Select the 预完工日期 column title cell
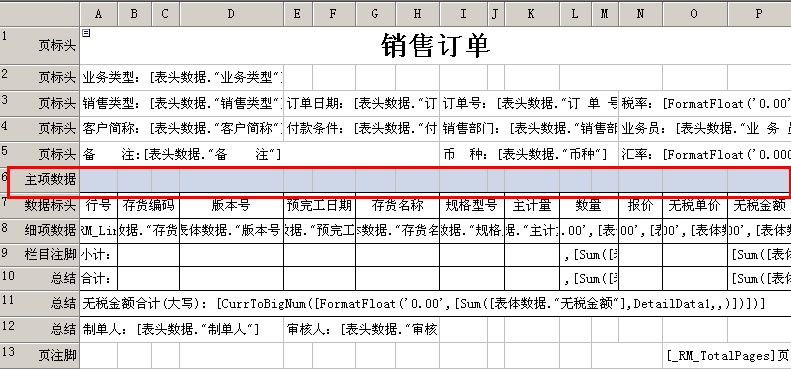 [x=319, y=205]
